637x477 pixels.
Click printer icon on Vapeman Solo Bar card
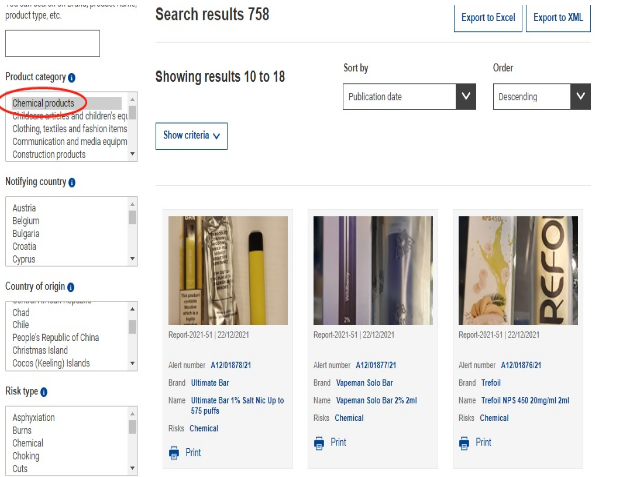tap(320, 442)
